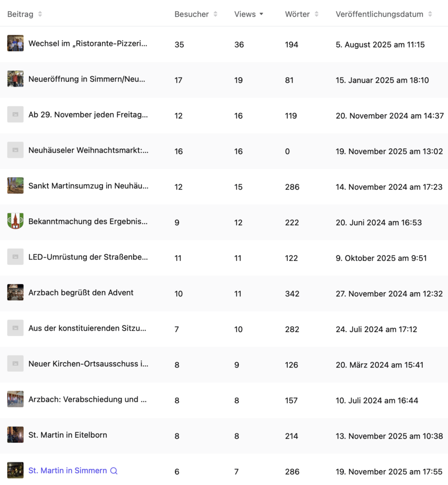The height and width of the screenshot is (485, 448).
Task: Click sort arrows next to Besucher header
Action: [x=215, y=14]
